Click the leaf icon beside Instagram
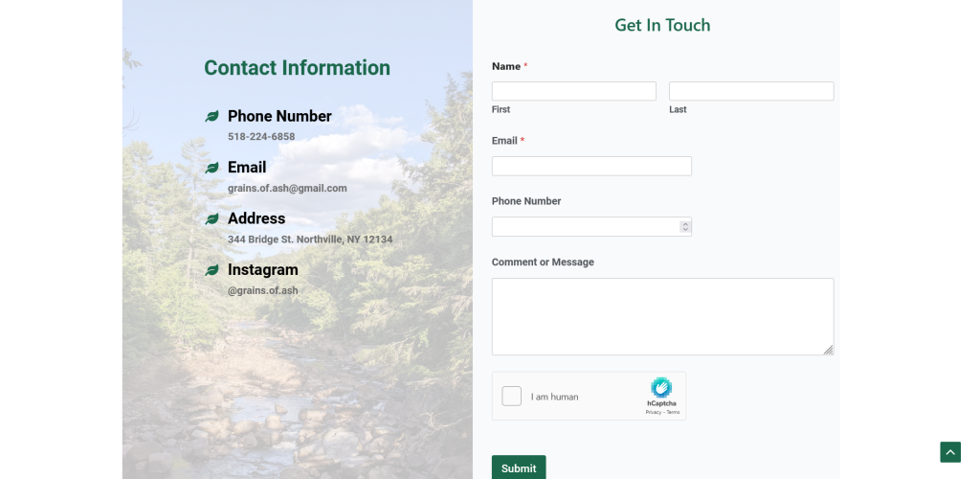The width and height of the screenshot is (980, 479). pos(212,270)
